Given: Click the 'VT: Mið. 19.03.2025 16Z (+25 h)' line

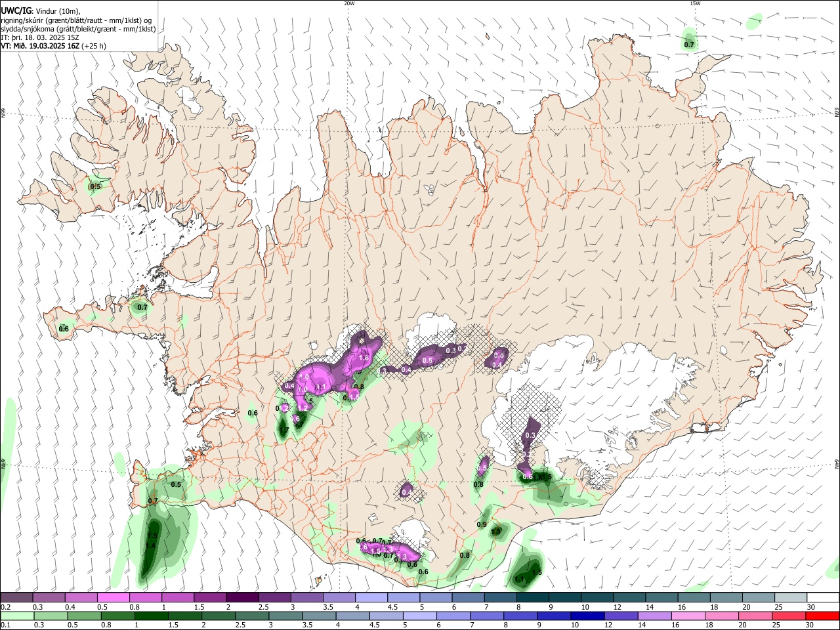Looking at the screenshot, I should 53,46.
